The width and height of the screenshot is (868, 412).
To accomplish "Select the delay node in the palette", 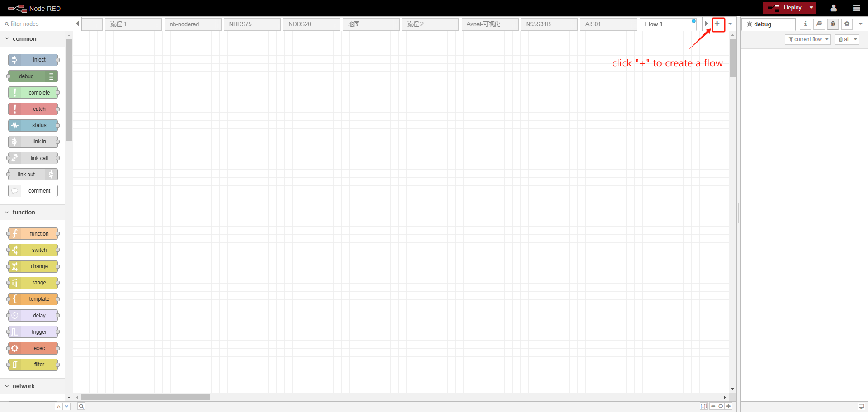I will 33,316.
